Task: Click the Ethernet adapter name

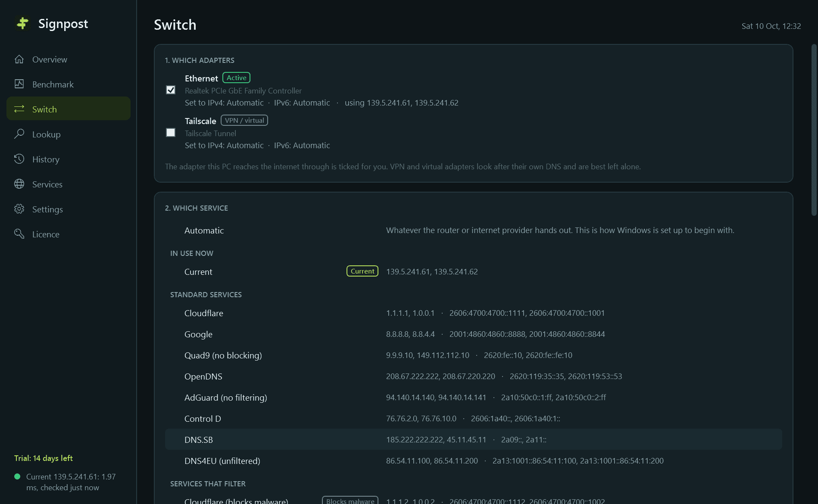Action: coord(201,78)
